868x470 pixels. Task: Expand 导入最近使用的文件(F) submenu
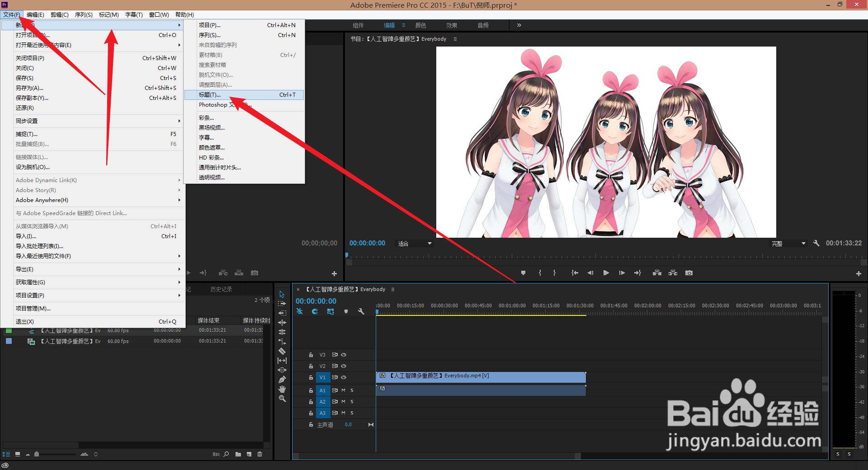point(94,256)
